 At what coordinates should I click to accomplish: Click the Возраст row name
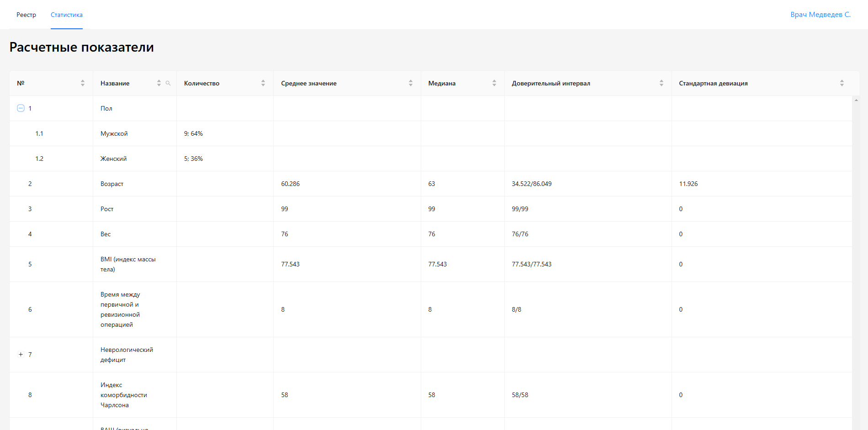click(x=112, y=184)
